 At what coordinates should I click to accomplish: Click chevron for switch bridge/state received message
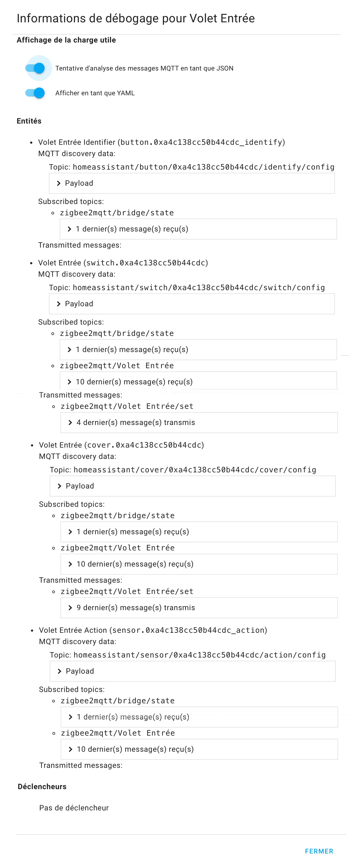[x=69, y=350]
